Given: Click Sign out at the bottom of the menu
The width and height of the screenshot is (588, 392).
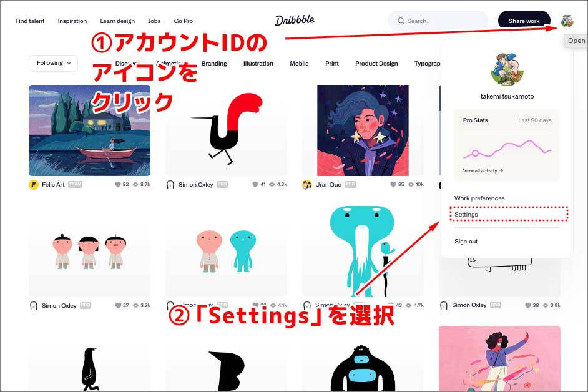Looking at the screenshot, I should [467, 242].
